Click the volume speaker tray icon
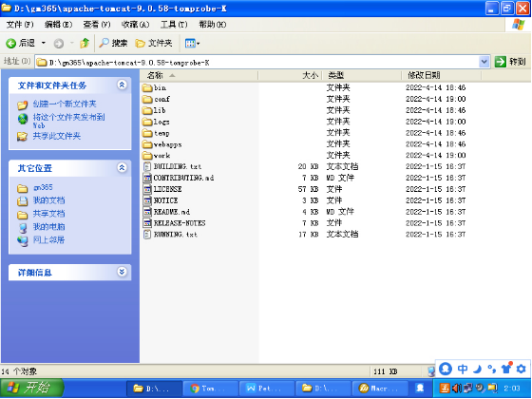Screen dimensions: 532x399 click(456, 389)
